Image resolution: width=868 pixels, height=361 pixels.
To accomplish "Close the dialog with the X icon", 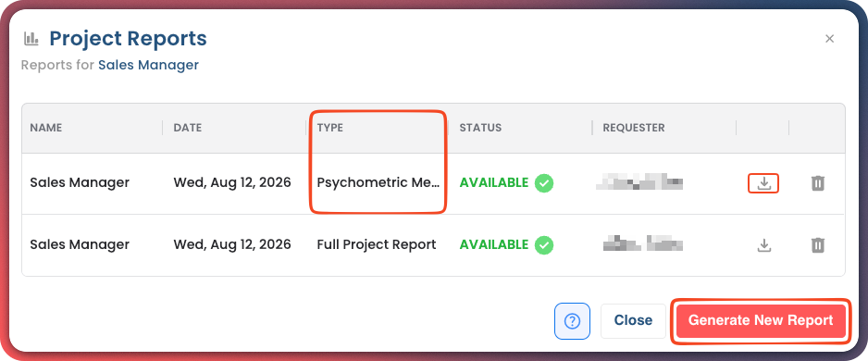I will coord(829,39).
